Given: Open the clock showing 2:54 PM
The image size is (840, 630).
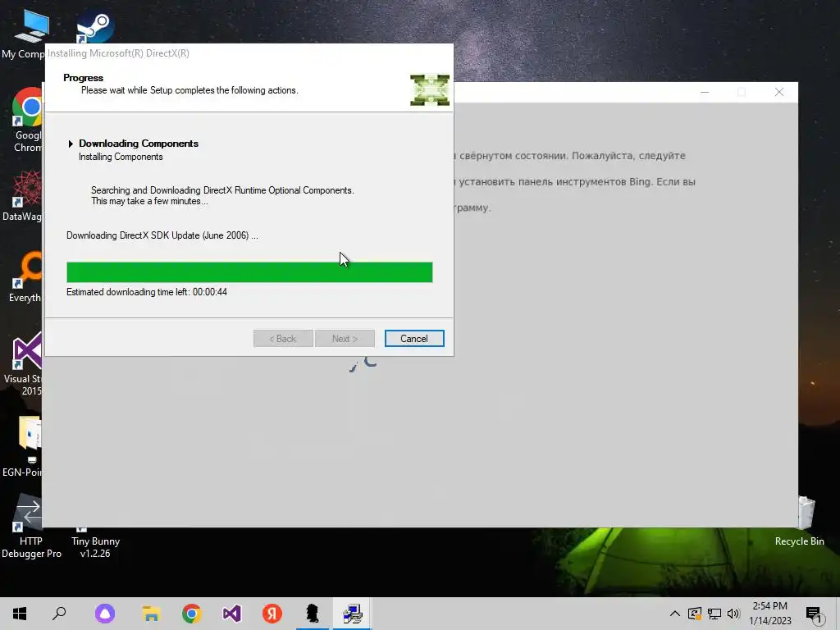Looking at the screenshot, I should 769,614.
